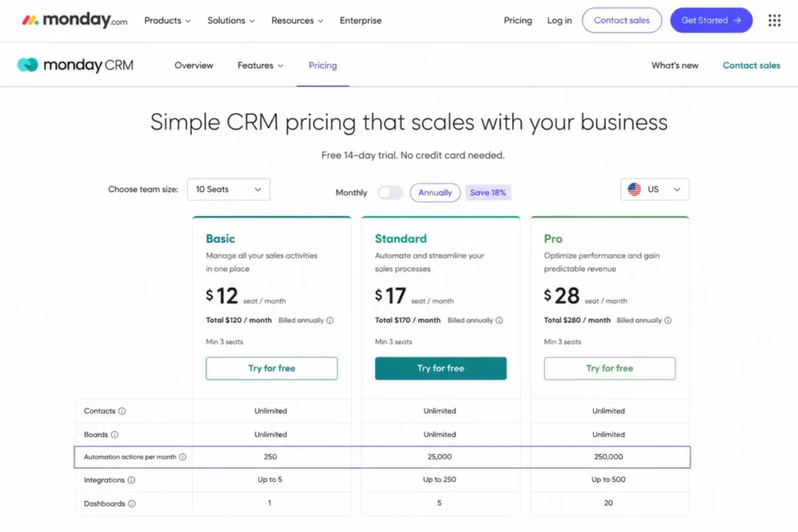Click green Contact sales link in CRM nav
This screenshot has width=798, height=532.
751,65
